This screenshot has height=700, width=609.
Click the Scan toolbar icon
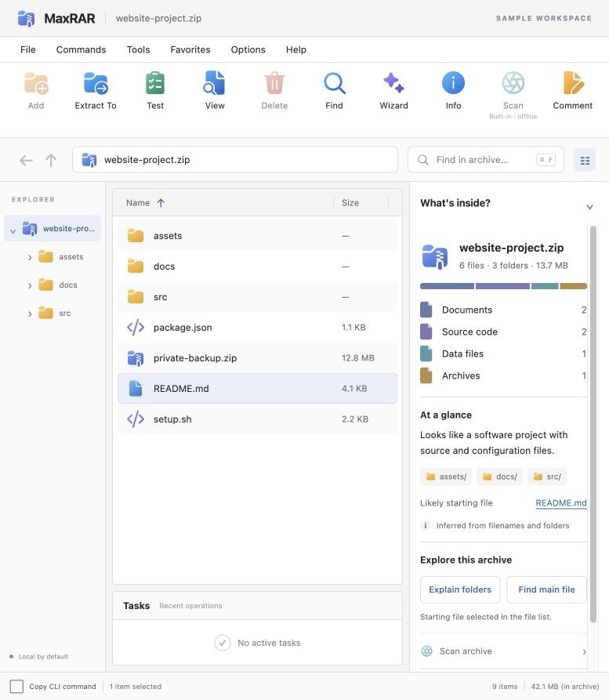click(x=513, y=83)
